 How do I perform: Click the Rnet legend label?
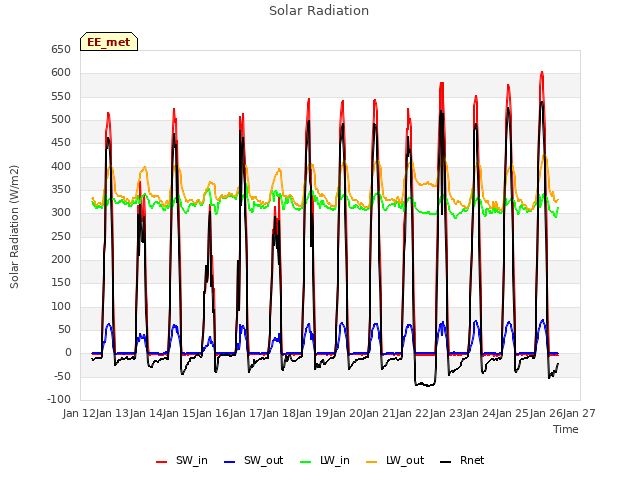pyautogui.click(x=472, y=460)
